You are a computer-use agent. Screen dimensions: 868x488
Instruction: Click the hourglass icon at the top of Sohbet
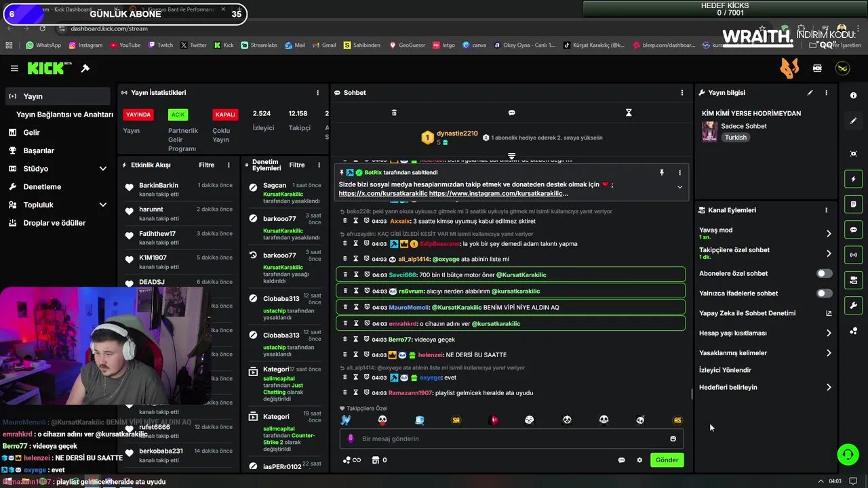point(629,113)
